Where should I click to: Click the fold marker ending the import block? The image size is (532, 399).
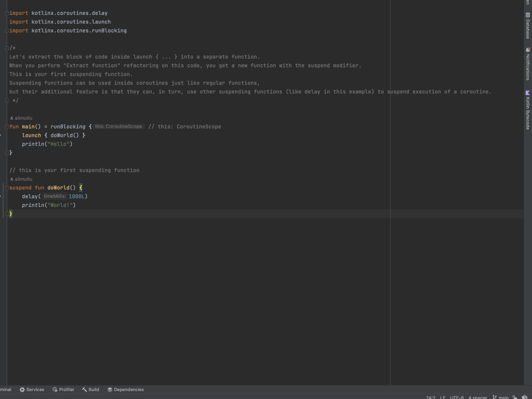(x=6, y=30)
